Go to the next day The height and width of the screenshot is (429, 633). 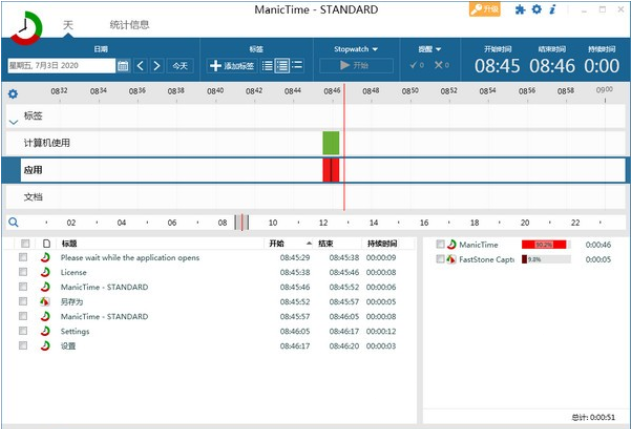(157, 65)
